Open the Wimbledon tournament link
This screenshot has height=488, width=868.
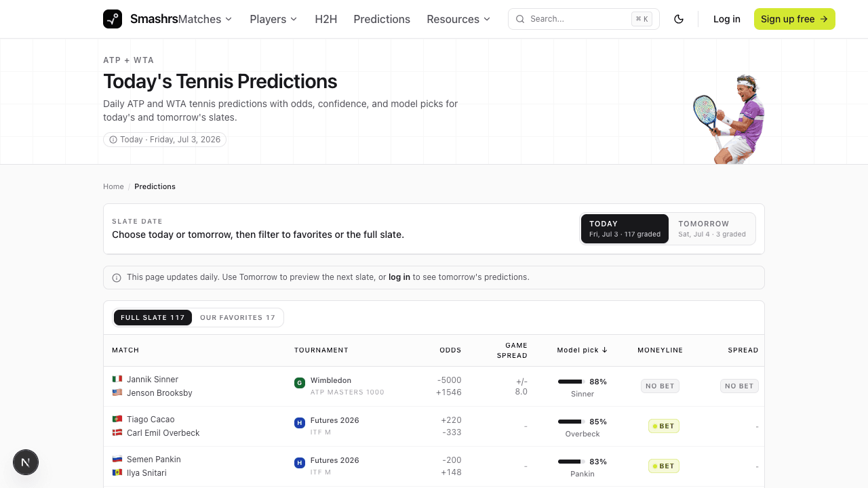click(331, 380)
